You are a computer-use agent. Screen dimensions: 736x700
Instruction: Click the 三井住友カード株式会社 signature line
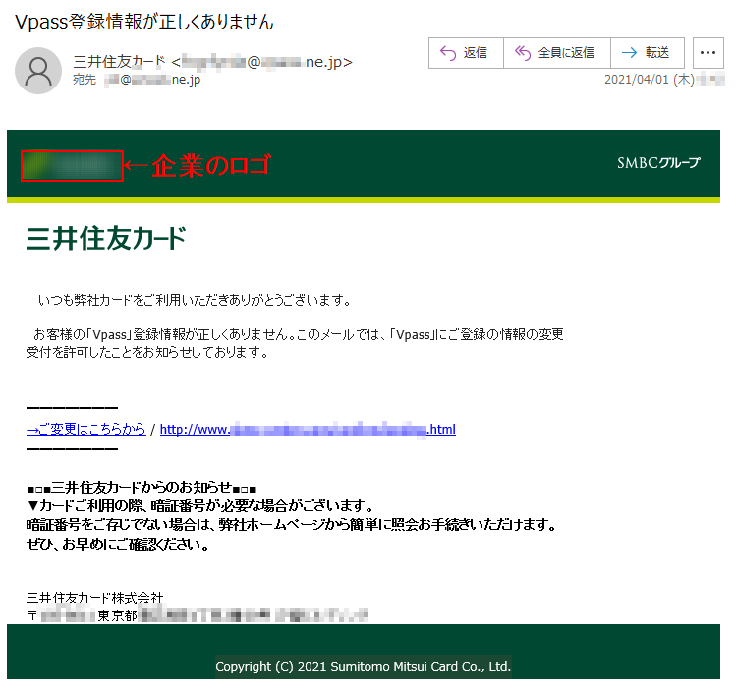pos(94,597)
